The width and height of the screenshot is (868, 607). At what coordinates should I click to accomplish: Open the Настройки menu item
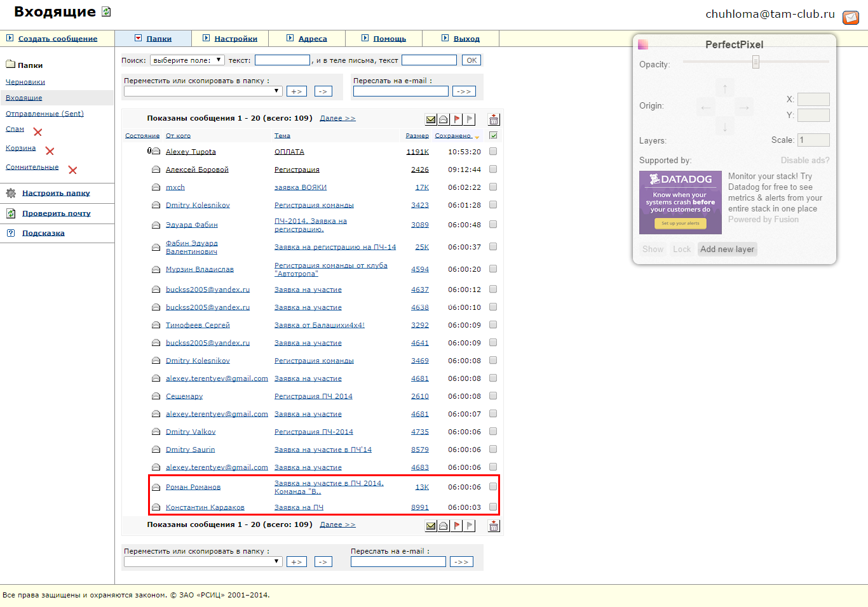[236, 39]
